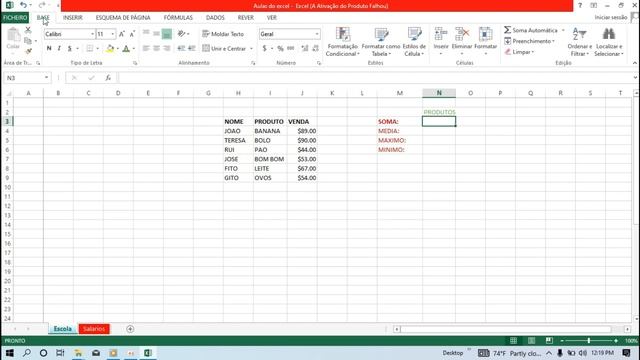Viewport: 640px width, 360px height.
Task: Click the fill color bucket swatch
Action: click(110, 48)
